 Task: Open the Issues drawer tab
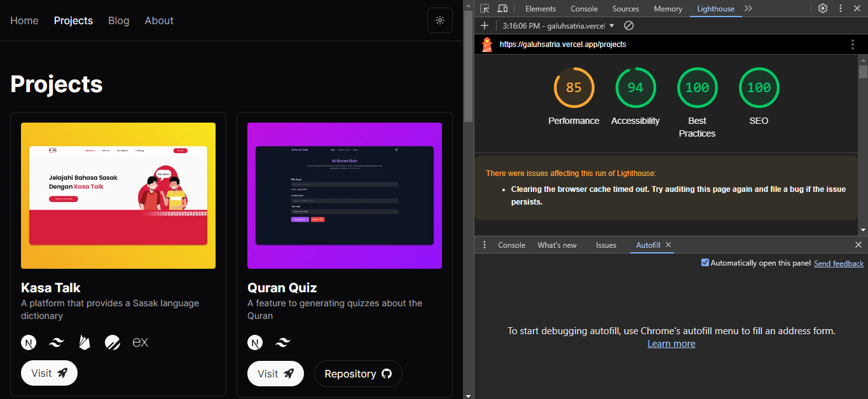[x=605, y=245]
